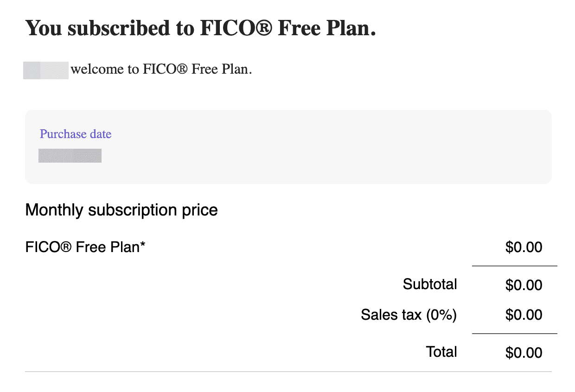Screen dimensions: 575x392
Task: Select the Subtotal amount of $0.00
Action: tap(524, 285)
